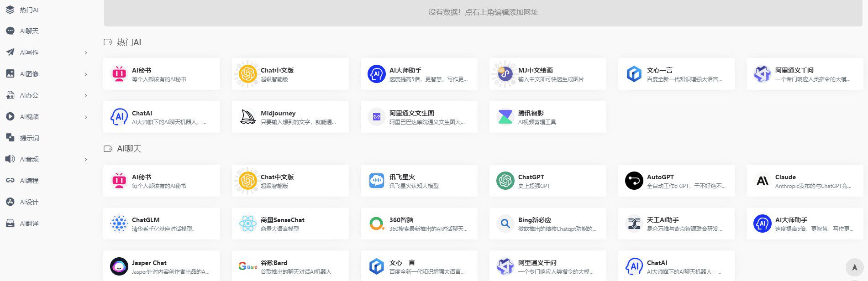The image size is (868, 281).
Task: Click the 清华系千亿基座对话模型 description text
Action: (164, 229)
